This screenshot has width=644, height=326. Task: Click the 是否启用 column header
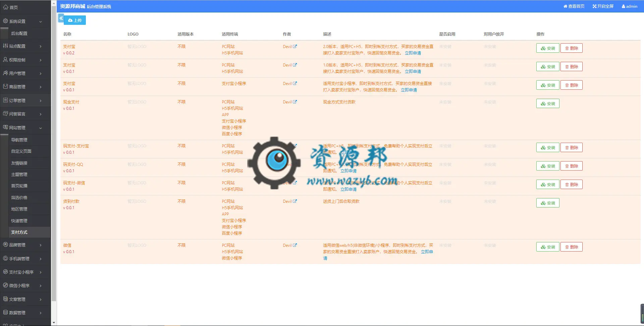tap(447, 34)
